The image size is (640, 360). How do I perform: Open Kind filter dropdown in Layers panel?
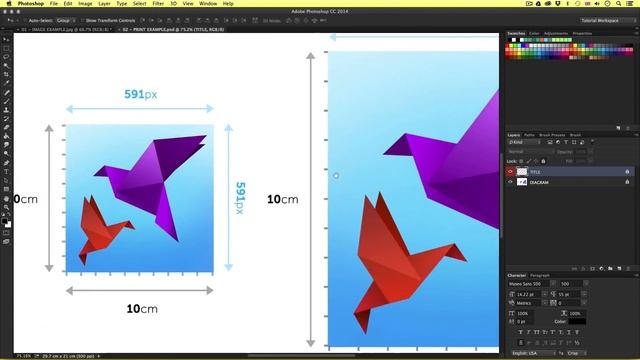[524, 142]
